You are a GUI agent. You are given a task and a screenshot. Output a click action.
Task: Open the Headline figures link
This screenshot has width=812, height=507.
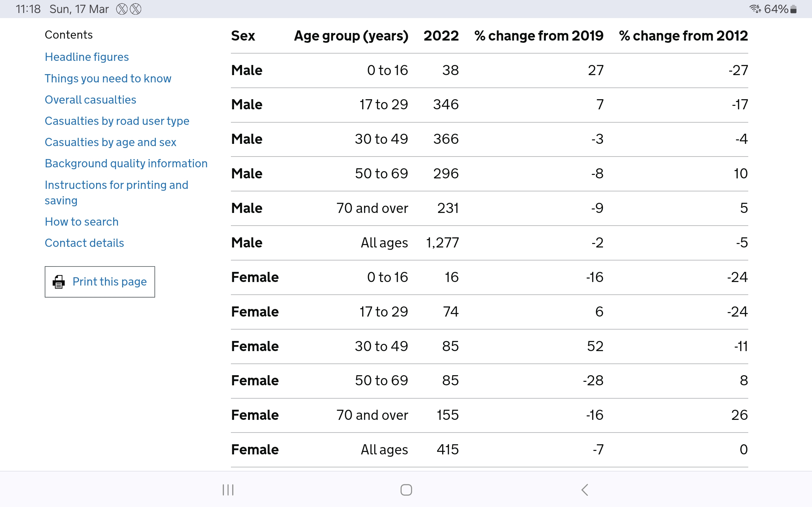click(87, 57)
